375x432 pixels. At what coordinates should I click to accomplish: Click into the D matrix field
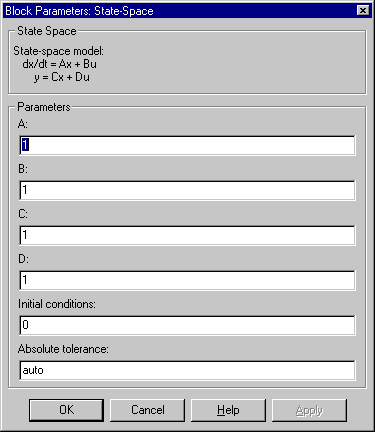(x=187, y=280)
